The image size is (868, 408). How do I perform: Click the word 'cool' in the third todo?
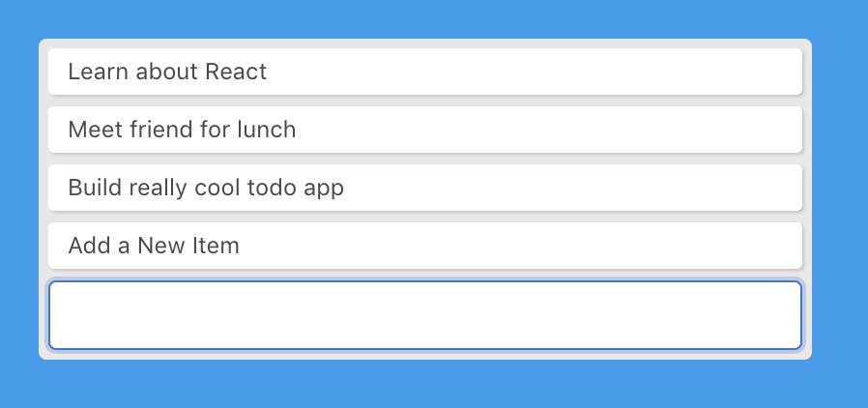(x=218, y=188)
